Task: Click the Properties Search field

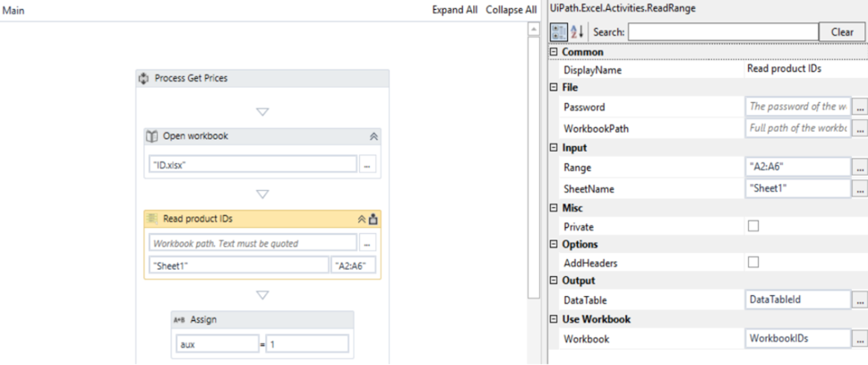Action: [x=721, y=31]
